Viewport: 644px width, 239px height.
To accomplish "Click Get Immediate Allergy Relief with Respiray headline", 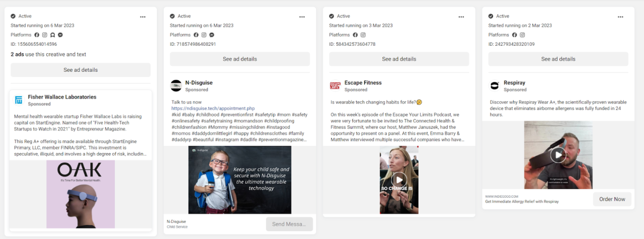I will pos(522,202).
